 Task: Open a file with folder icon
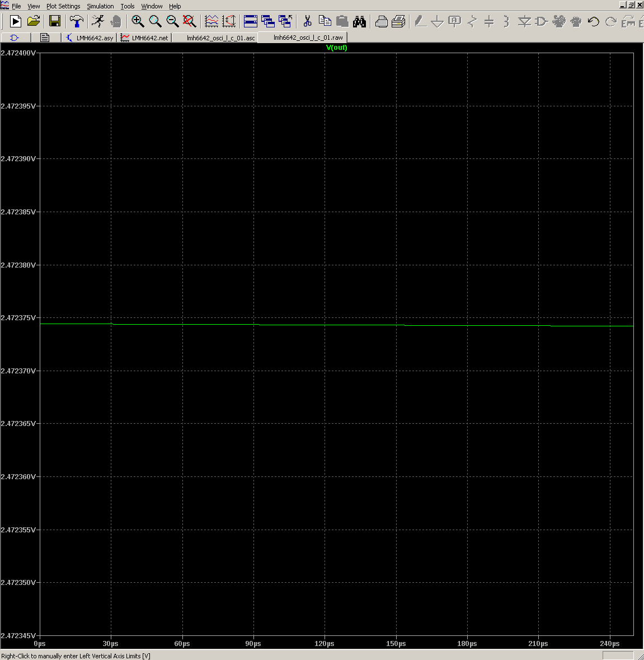pos(33,21)
